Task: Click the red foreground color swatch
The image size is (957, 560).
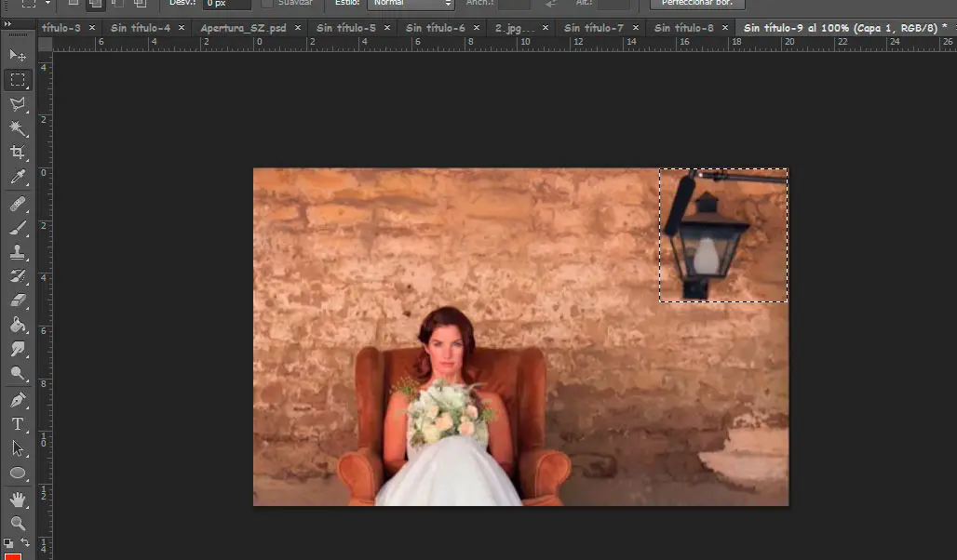Action: (x=12, y=556)
